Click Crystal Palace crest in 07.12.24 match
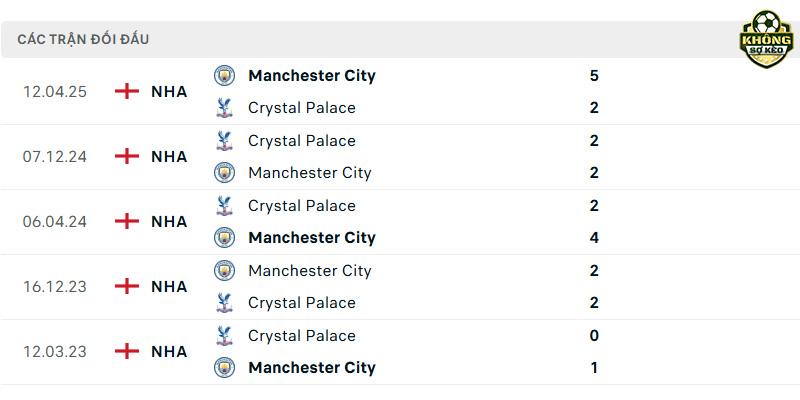This screenshot has width=800, height=400. (224, 140)
